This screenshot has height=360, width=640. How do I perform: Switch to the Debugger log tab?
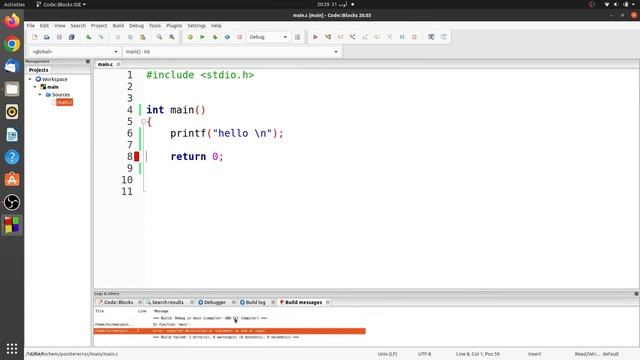coord(214,302)
